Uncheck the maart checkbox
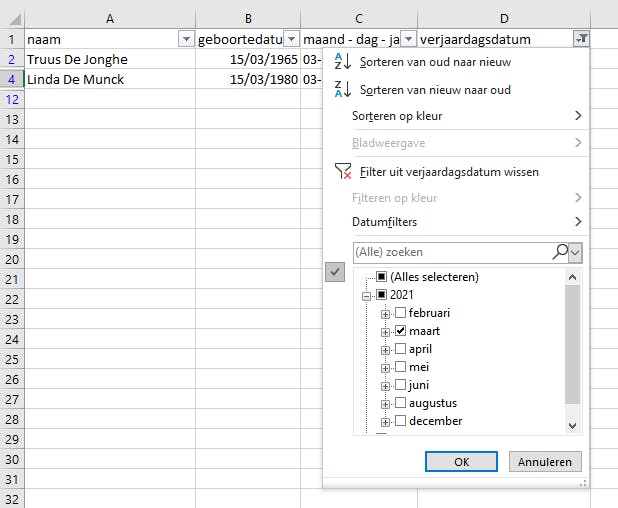This screenshot has height=508, width=618. 400,331
